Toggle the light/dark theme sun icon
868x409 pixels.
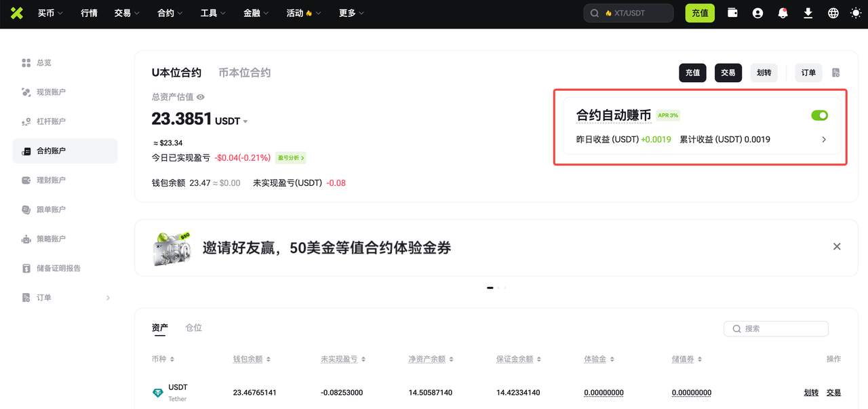click(856, 13)
